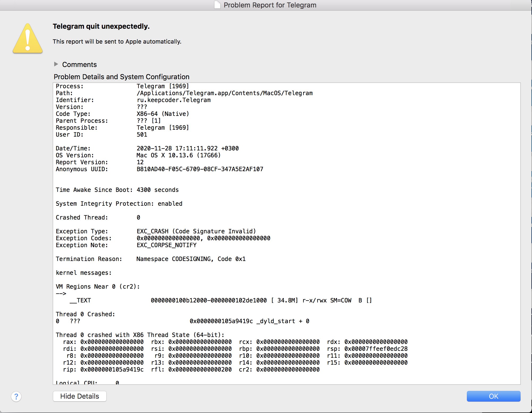
Task: Click the '__TEXT' region line
Action: 221,300
